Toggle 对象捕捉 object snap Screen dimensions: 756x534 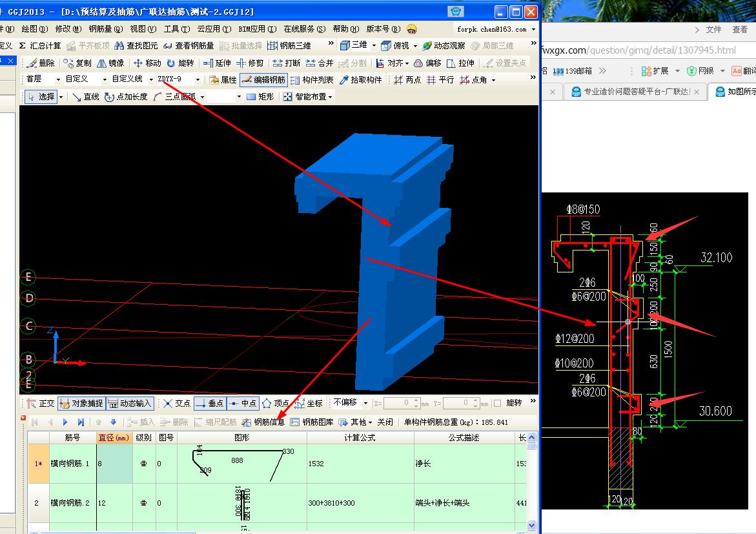(81, 404)
